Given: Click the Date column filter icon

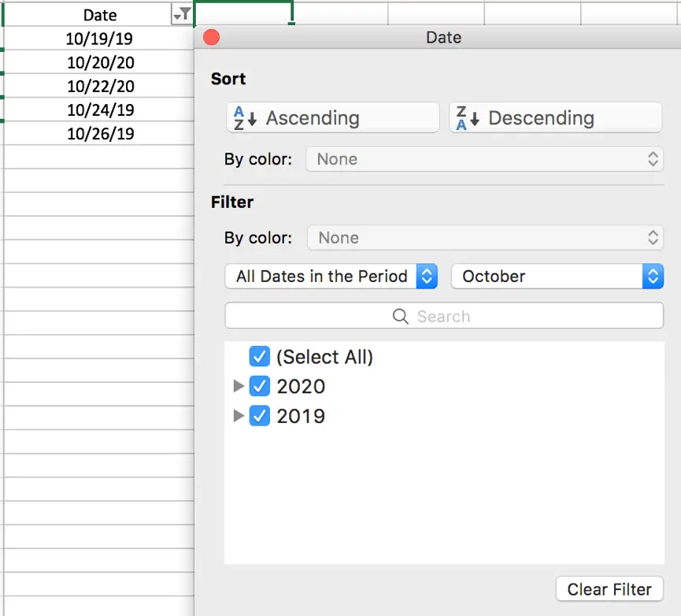Looking at the screenshot, I should click(x=181, y=14).
